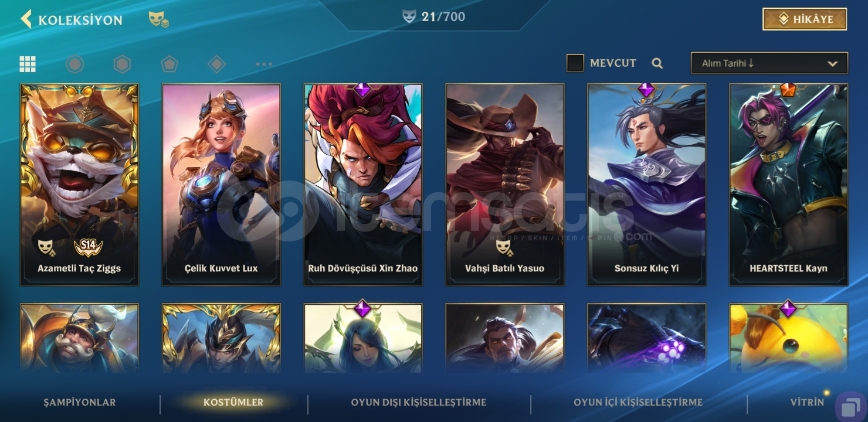Screen dimensions: 868x422
Task: Filter skins by the diamond rarity icon
Action: coord(217,64)
